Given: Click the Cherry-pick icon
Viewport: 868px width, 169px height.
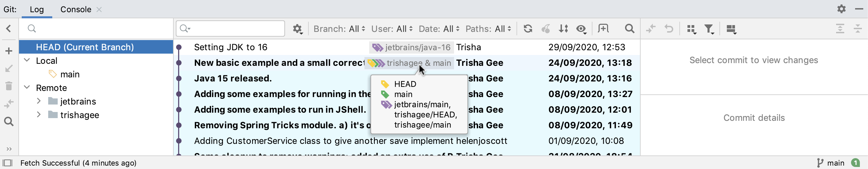Looking at the screenshot, I should click(x=546, y=29).
